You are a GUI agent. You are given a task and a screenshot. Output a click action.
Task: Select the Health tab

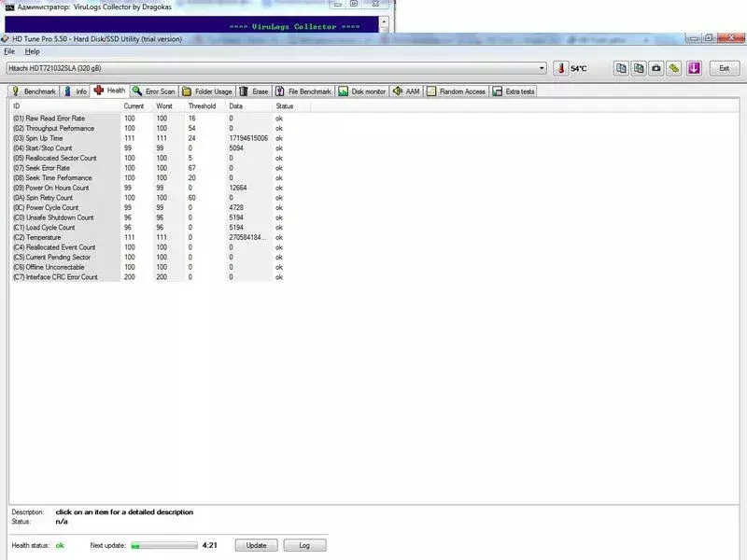(110, 91)
